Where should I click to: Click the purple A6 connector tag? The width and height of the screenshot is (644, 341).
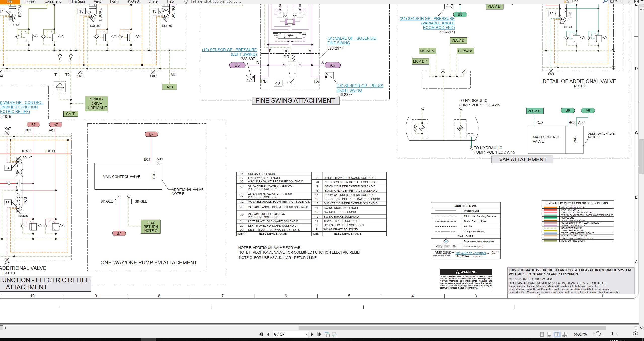[x=333, y=65]
